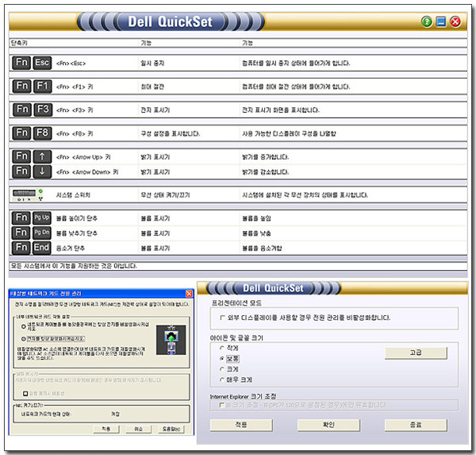Click the F8 key icon
The width and height of the screenshot is (476, 455).
click(42, 133)
